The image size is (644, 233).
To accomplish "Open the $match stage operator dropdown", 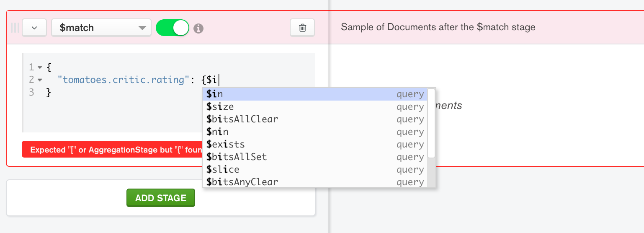I will coord(101,28).
